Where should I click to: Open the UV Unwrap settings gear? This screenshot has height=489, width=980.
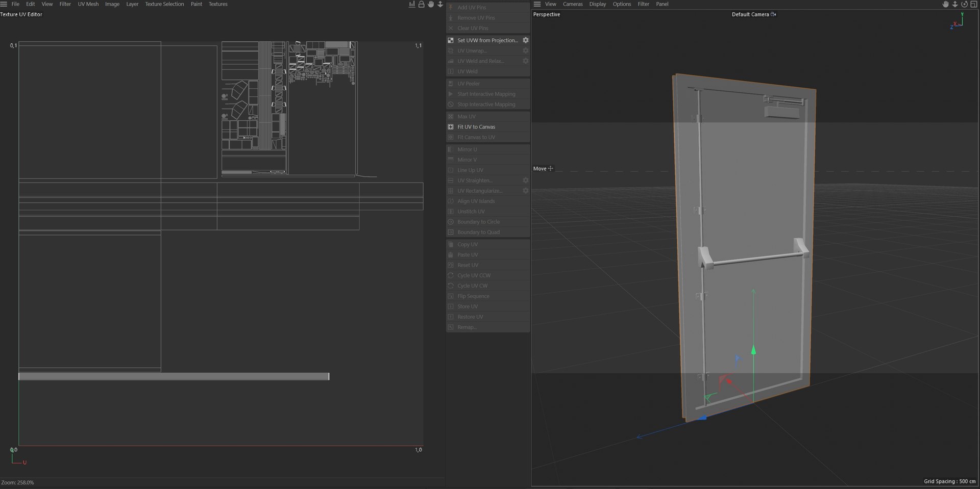coord(525,50)
